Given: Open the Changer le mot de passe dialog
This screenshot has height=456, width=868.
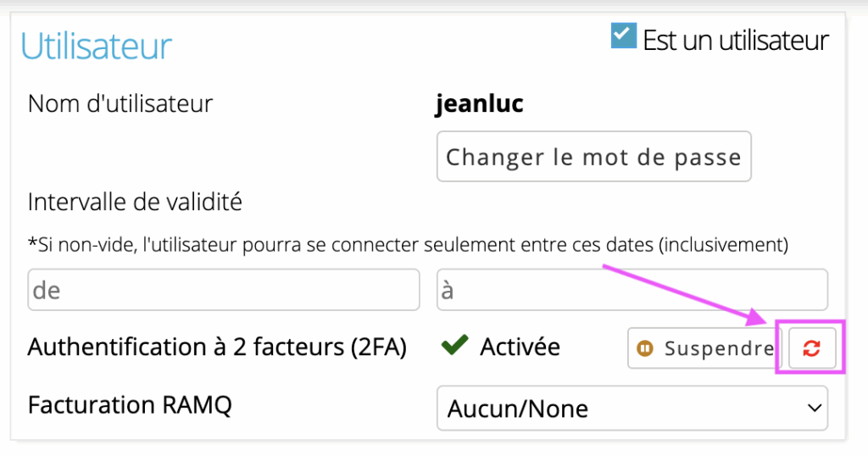Looking at the screenshot, I should [x=594, y=157].
